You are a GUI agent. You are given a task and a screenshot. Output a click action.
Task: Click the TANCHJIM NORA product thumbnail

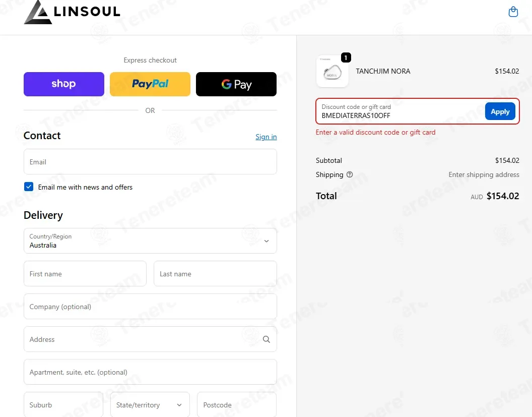(x=332, y=71)
